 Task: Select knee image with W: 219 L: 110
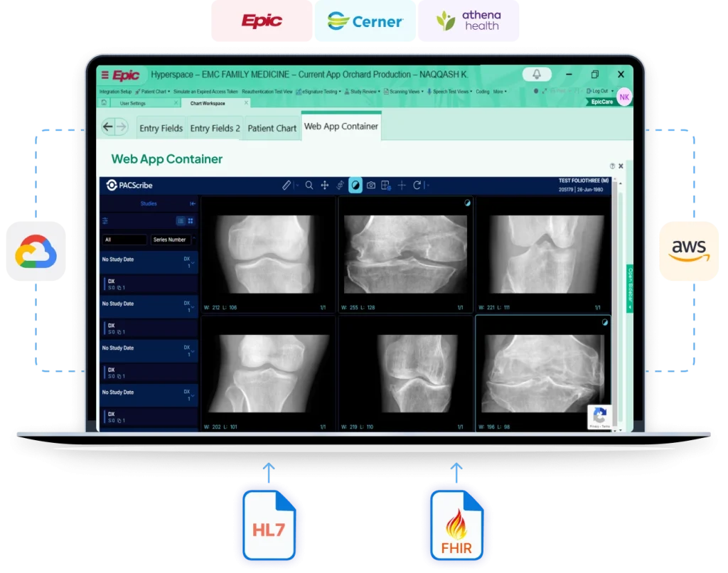pyautogui.click(x=405, y=373)
